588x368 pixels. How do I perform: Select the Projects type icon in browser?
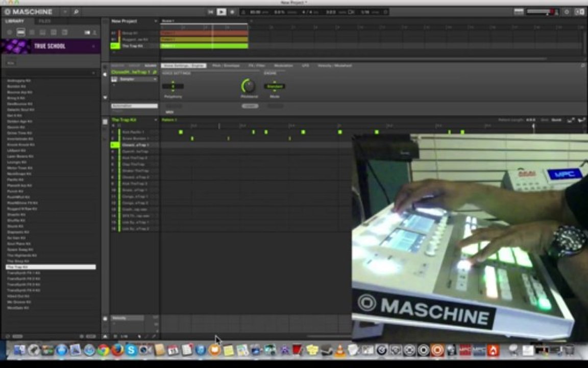[10, 33]
